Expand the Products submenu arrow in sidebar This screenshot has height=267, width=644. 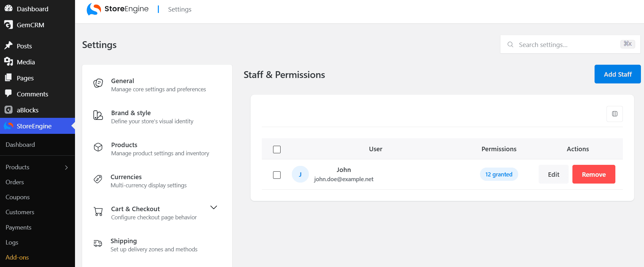(66, 167)
